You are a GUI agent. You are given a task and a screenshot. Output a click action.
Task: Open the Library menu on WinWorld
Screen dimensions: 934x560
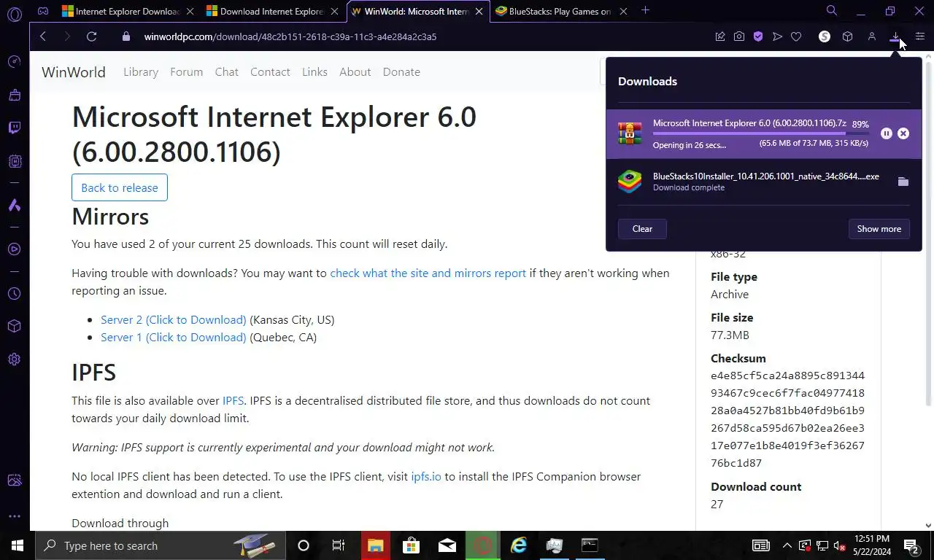click(141, 71)
